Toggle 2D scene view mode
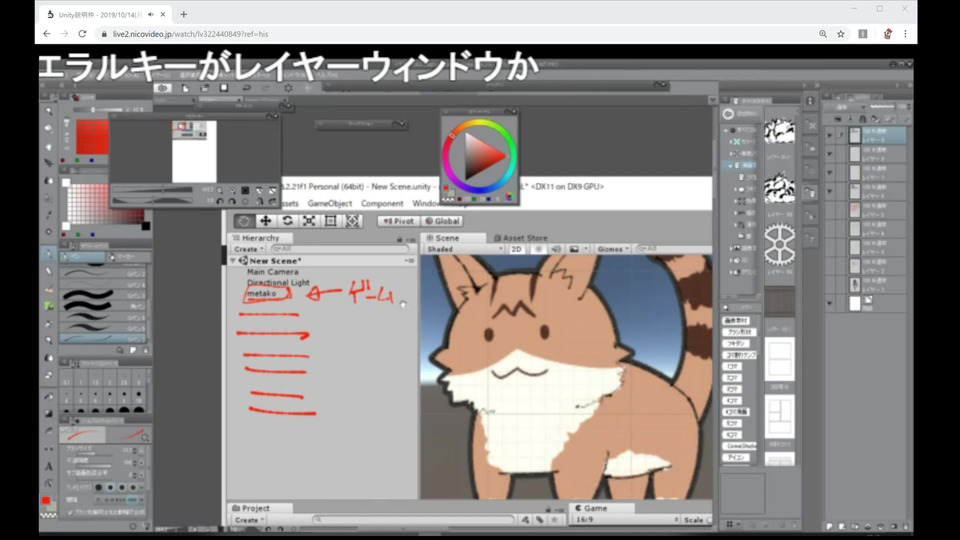 [516, 249]
